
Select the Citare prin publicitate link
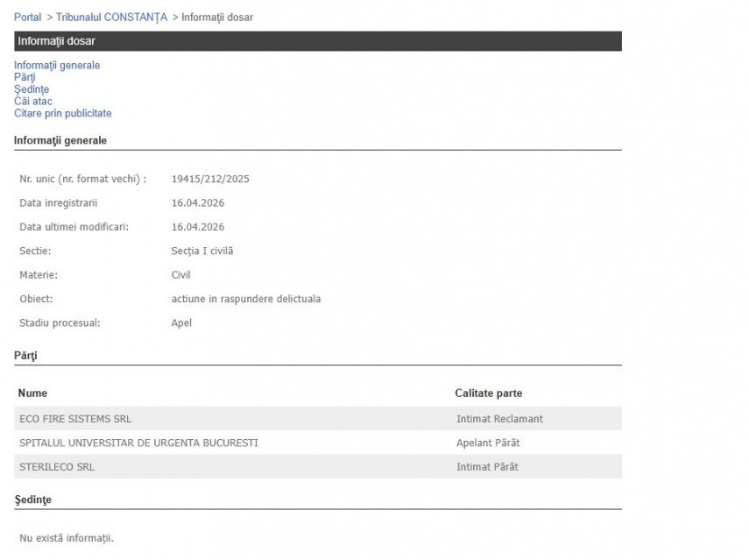coord(63,114)
